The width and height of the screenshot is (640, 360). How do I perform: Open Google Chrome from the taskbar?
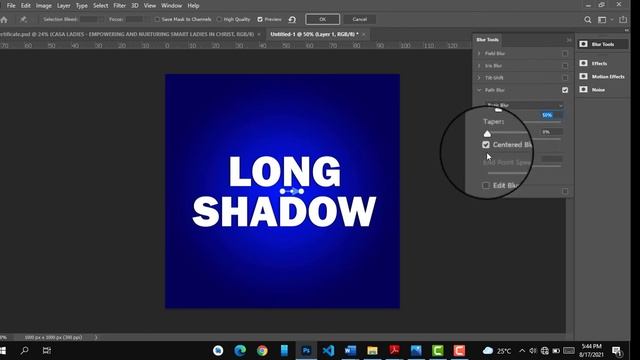pos(262,350)
